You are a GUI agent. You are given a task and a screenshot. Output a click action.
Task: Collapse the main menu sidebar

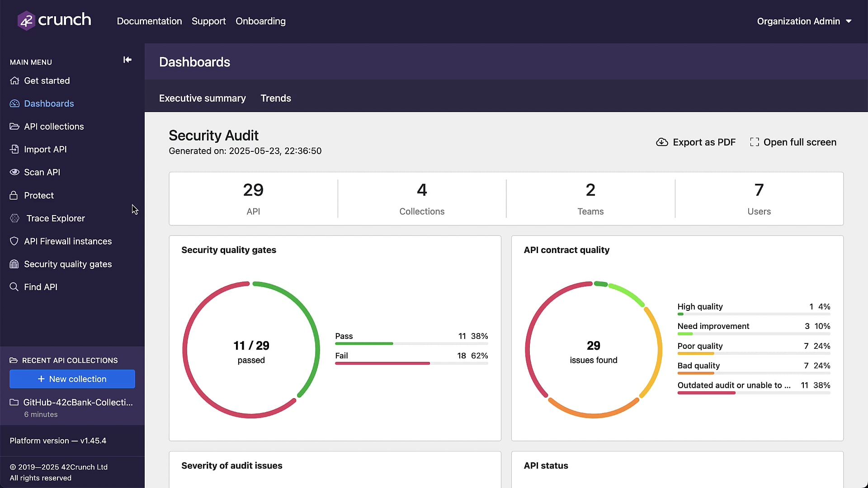[x=127, y=60]
